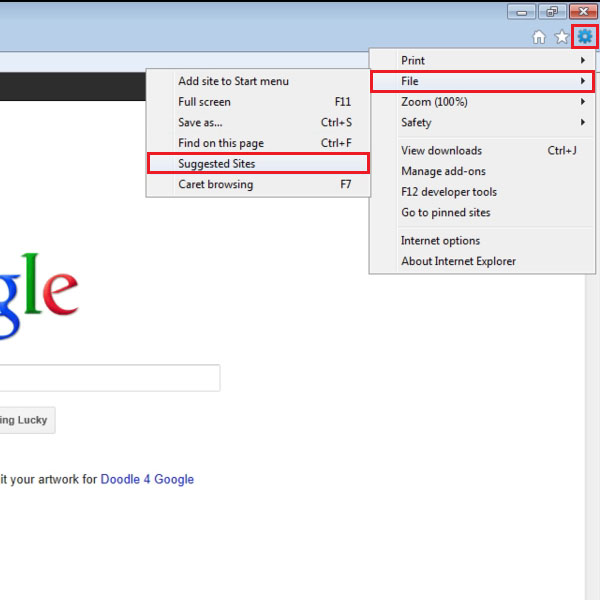The image size is (600, 600).
Task: Open Favorites star icon
Action: coord(562,37)
